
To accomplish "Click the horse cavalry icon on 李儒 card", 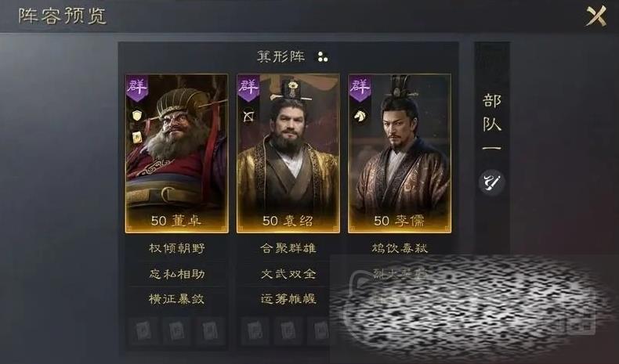I will pos(360,116).
